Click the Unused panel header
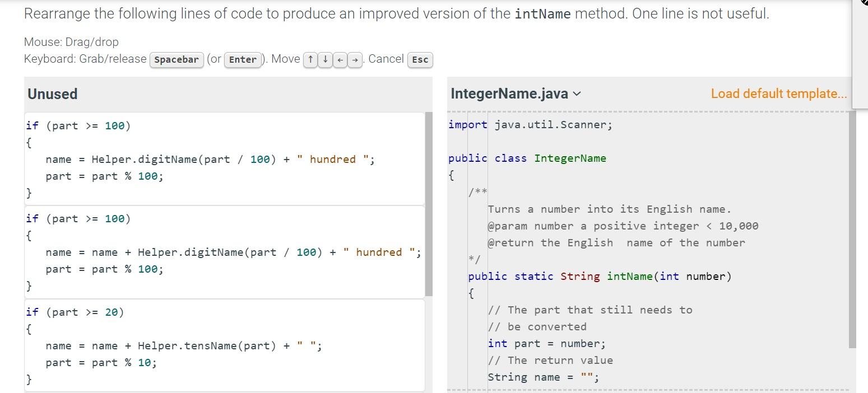This screenshot has height=393, width=868. 228,94
